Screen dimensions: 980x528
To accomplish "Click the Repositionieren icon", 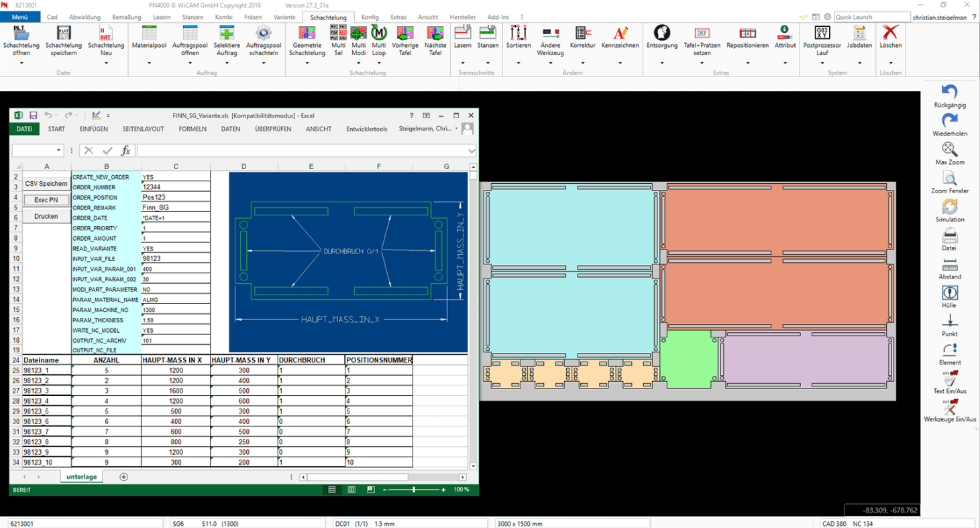I will click(x=747, y=32).
